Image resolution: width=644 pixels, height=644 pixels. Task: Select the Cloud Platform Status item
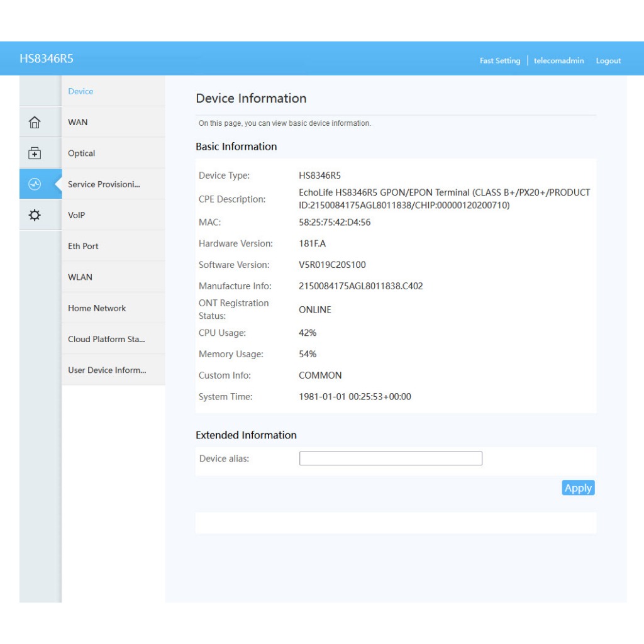tap(106, 339)
